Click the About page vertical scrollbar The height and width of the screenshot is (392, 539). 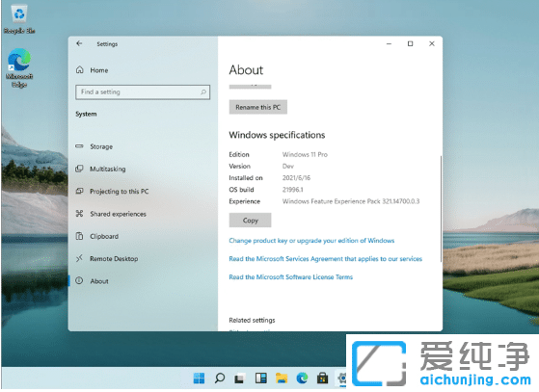[x=441, y=209]
